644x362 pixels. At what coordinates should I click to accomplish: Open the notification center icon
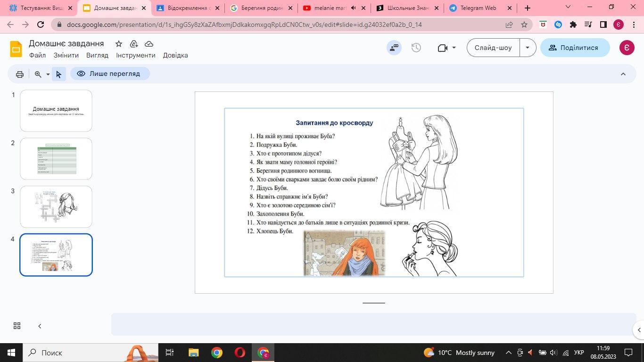tap(628, 353)
